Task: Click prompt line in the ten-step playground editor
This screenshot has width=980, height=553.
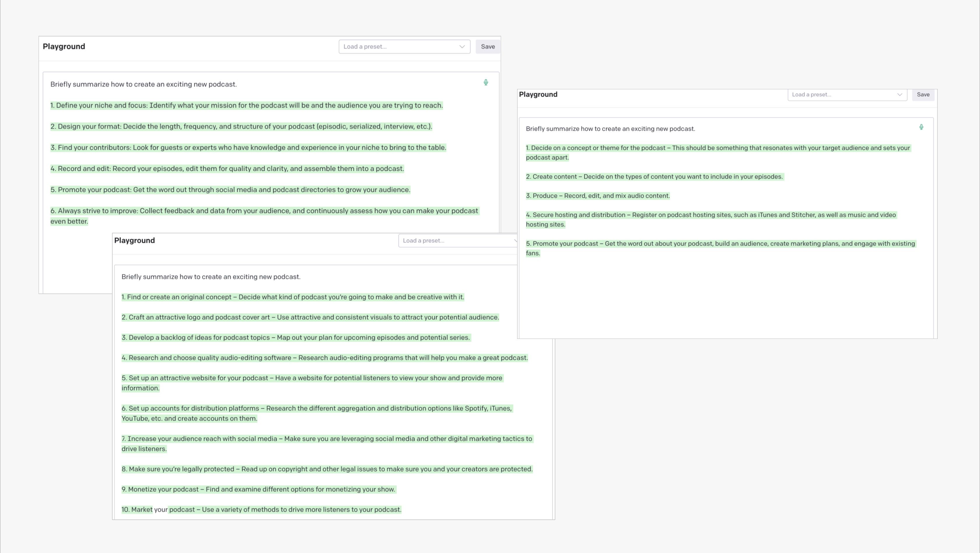Action: (211, 277)
